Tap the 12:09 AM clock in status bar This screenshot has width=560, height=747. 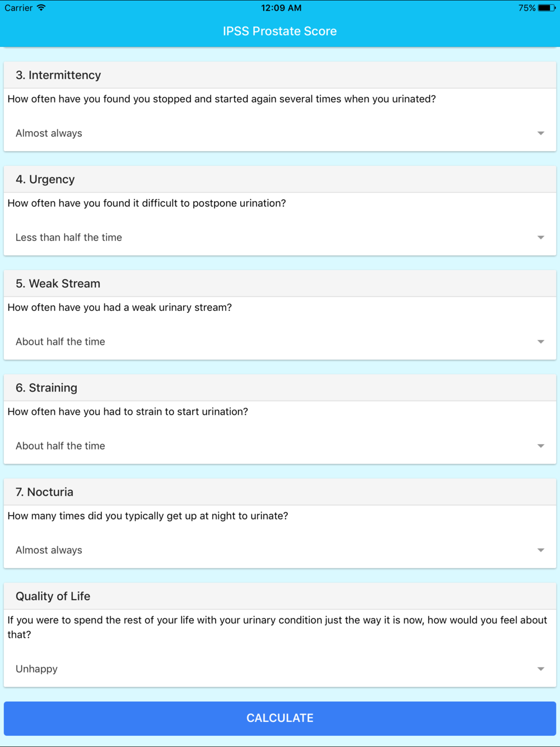(281, 8)
